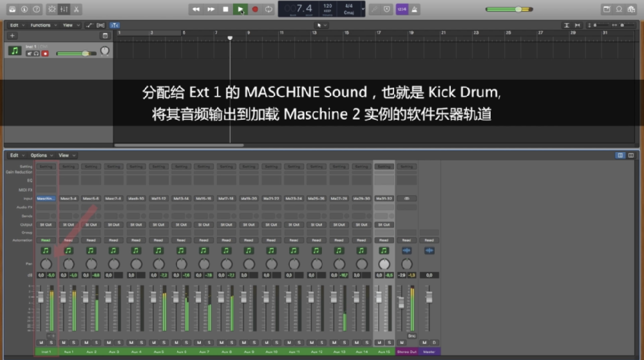Select the Aux 15 channel strip name
Screen dimensions: 644x360
coord(384,352)
